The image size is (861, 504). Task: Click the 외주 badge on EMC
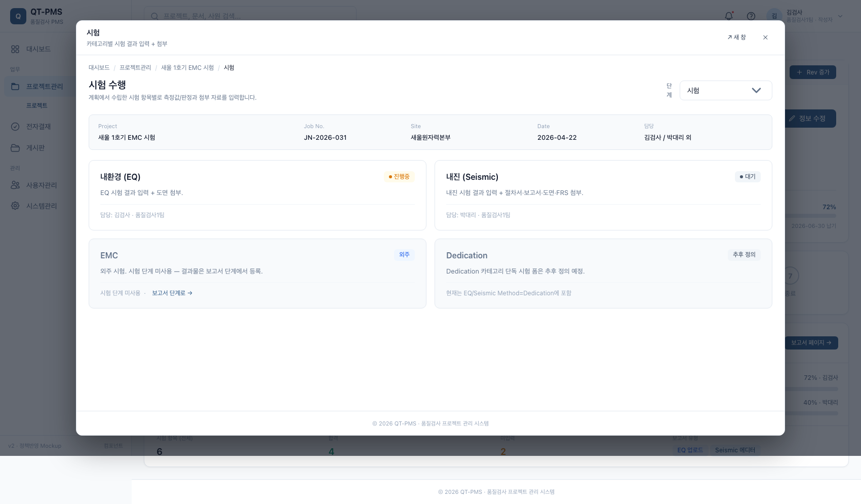click(x=404, y=255)
